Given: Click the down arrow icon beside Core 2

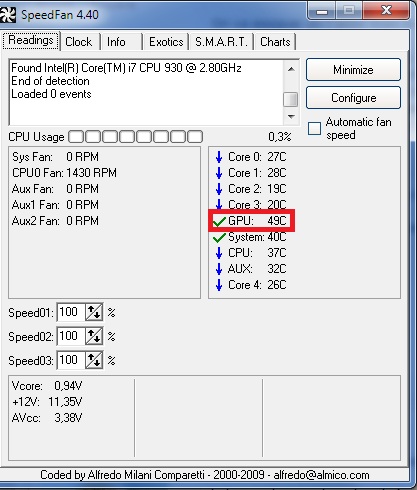Looking at the screenshot, I should 219,189.
